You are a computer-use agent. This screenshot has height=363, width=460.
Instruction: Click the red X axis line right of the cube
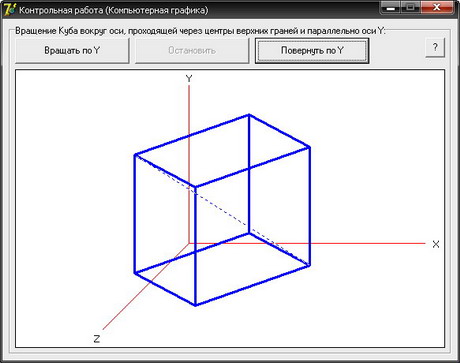367,243
